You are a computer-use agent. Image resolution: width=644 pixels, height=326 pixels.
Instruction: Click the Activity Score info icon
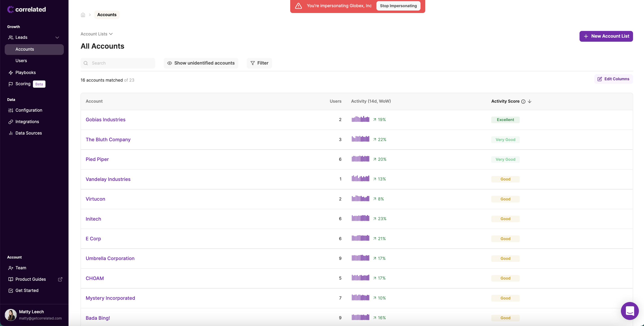pyautogui.click(x=523, y=101)
